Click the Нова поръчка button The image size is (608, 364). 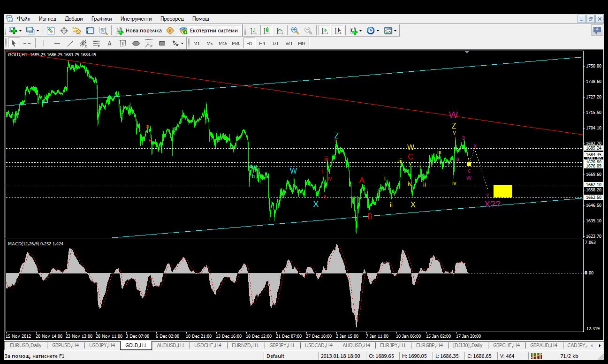[139, 30]
